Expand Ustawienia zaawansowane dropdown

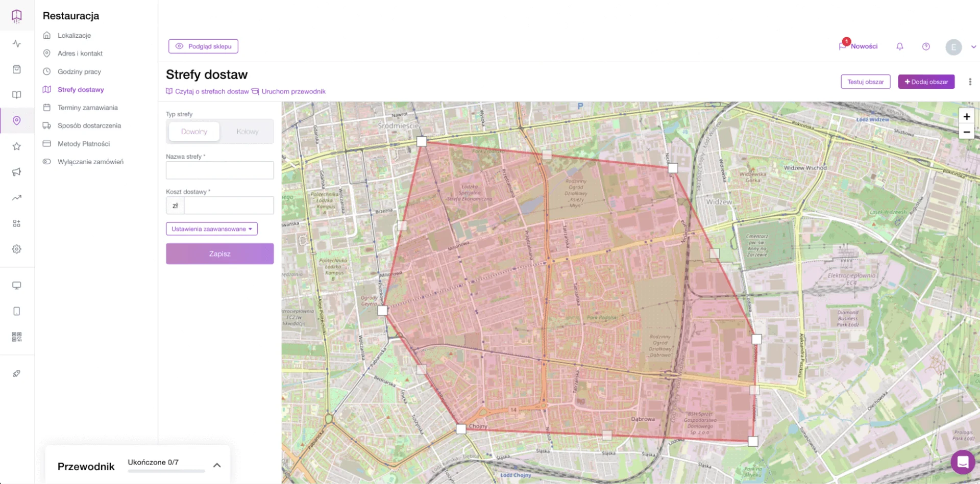pyautogui.click(x=212, y=229)
